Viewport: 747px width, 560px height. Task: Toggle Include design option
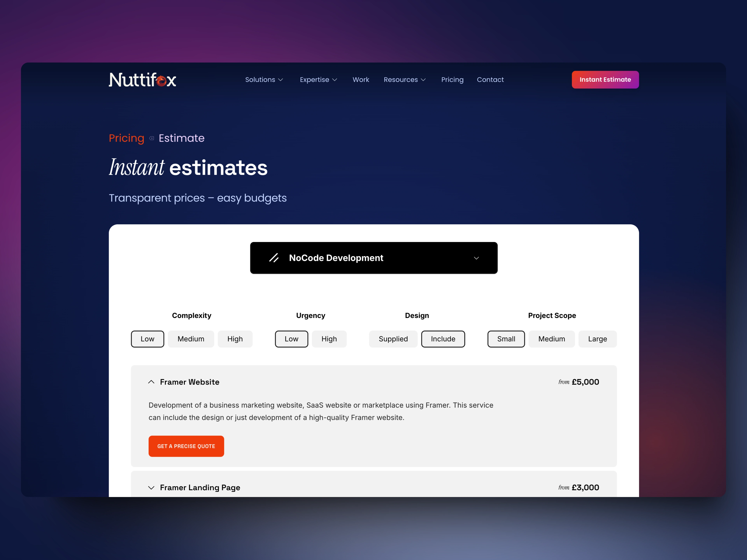tap(442, 338)
